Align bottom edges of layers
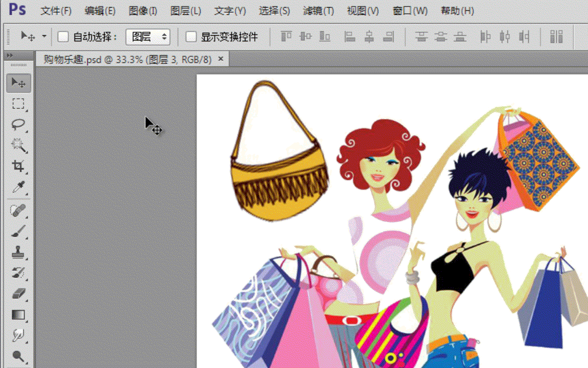 click(325, 37)
